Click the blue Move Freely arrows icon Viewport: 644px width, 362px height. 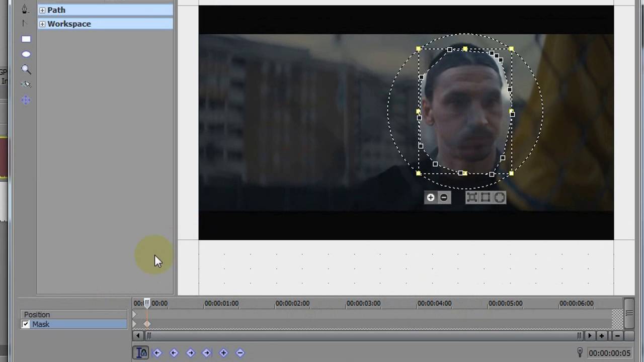pyautogui.click(x=26, y=100)
